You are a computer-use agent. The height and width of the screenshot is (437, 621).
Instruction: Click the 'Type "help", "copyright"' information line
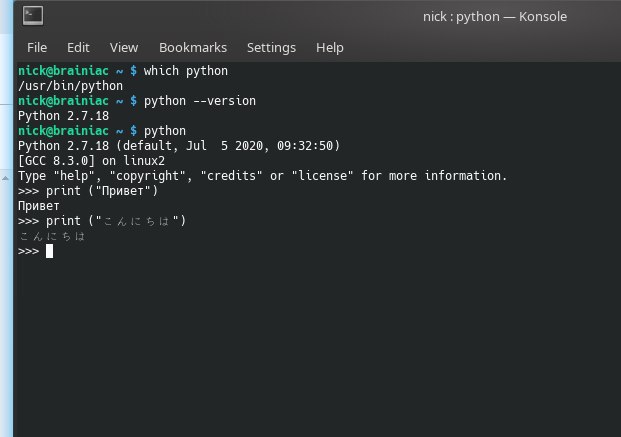coord(262,176)
